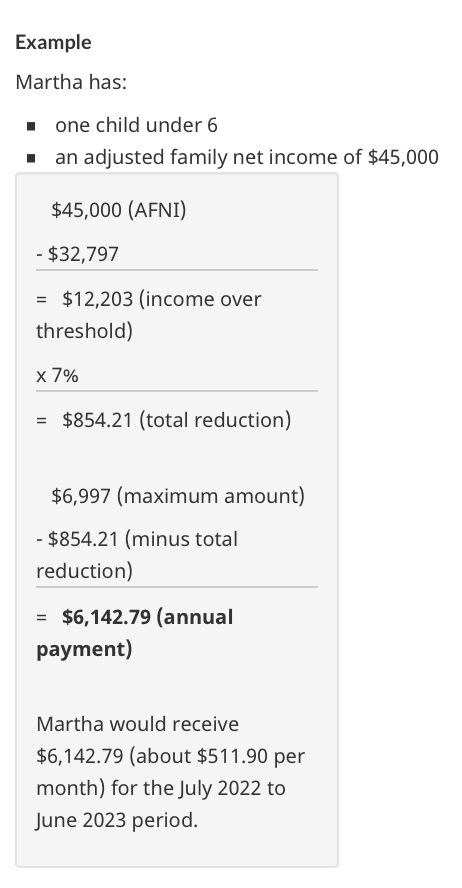Screen dimensions: 462x888
Task: Click the one child under 6 bullet
Action: pos(136,125)
